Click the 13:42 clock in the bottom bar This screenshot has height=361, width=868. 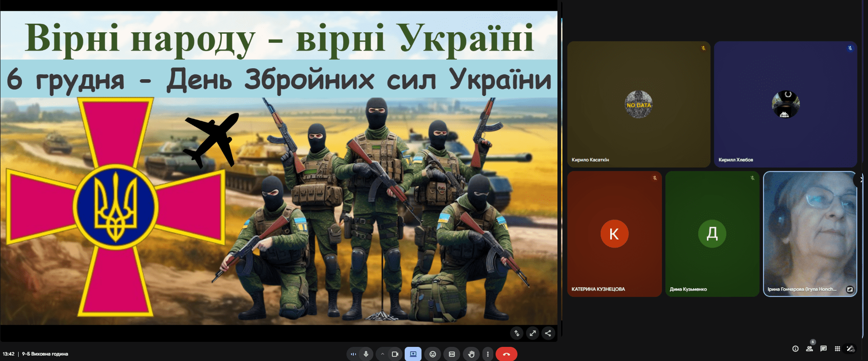[9, 354]
